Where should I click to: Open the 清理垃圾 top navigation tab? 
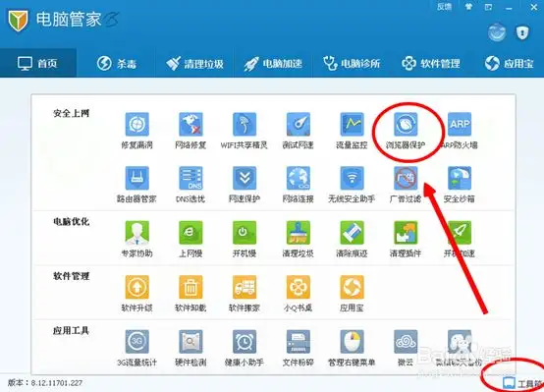(194, 63)
